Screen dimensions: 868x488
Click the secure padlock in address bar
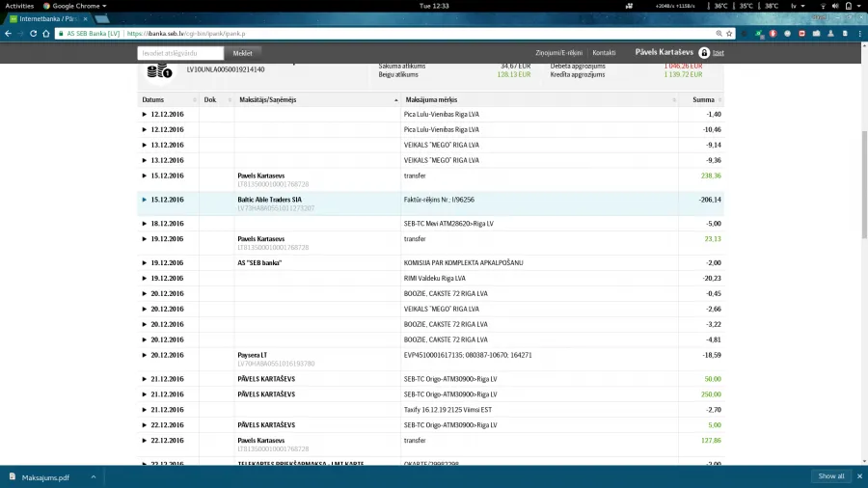[61, 34]
